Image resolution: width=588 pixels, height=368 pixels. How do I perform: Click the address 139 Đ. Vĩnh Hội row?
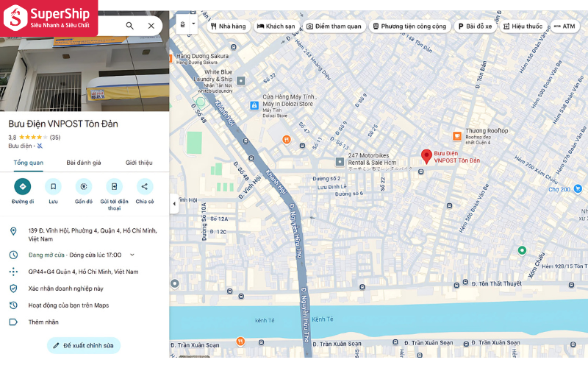click(x=85, y=235)
